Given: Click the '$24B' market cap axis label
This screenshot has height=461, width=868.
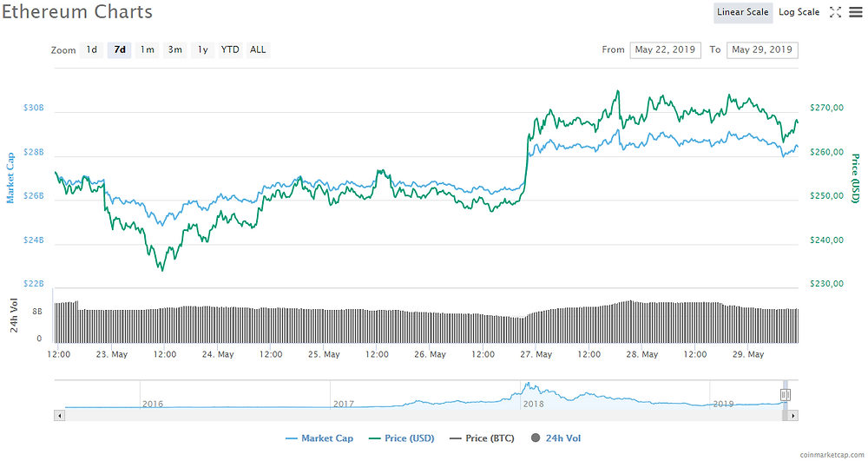Looking at the screenshot, I should 33,240.
